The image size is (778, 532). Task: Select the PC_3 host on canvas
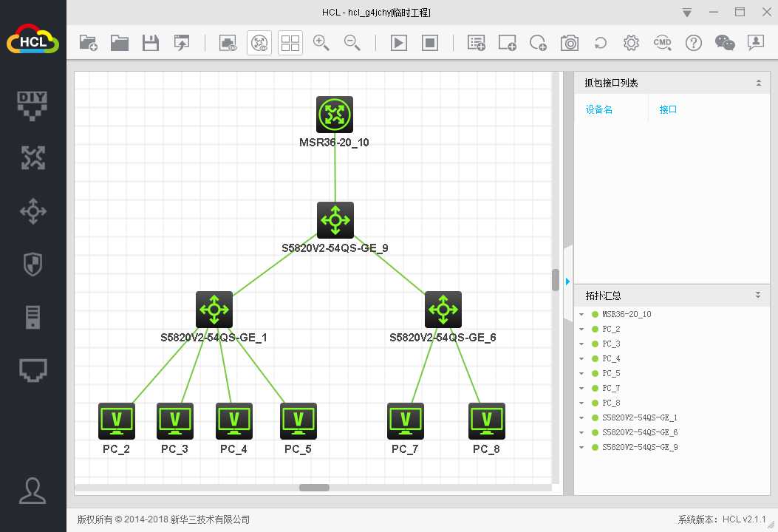(174, 421)
